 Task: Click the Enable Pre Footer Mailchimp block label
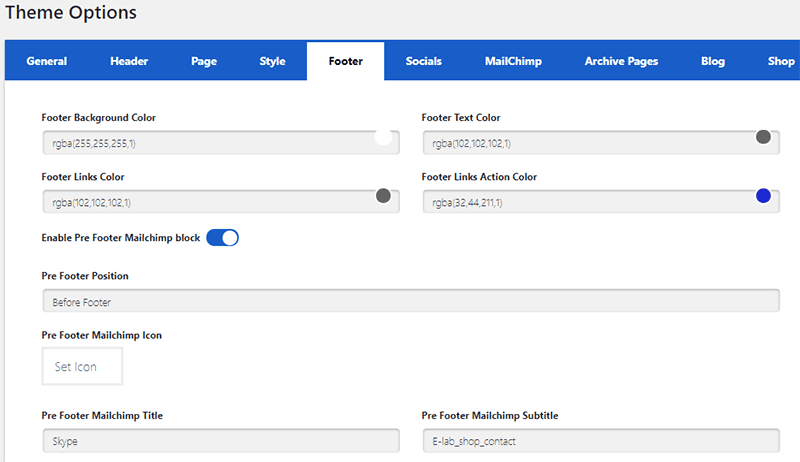click(120, 238)
